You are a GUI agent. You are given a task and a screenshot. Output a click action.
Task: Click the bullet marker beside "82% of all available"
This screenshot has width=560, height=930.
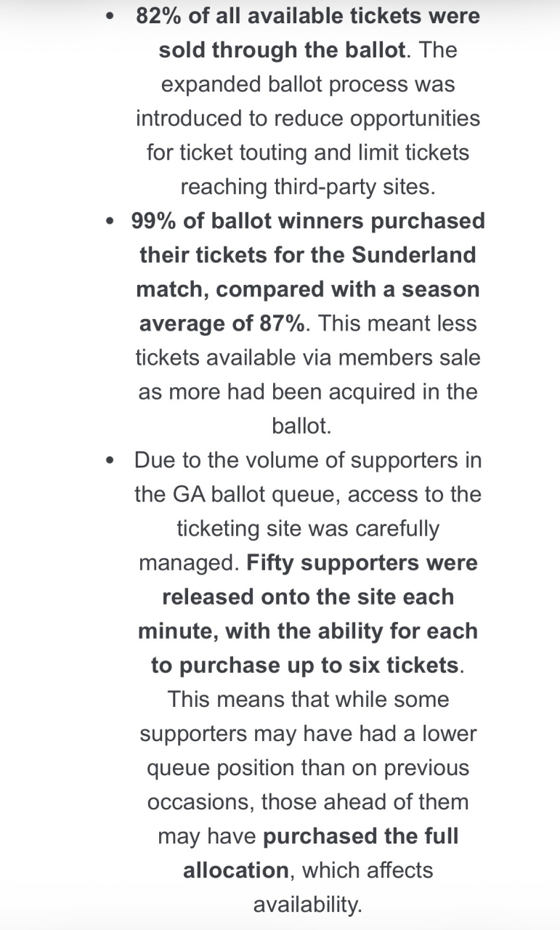[x=110, y=16]
